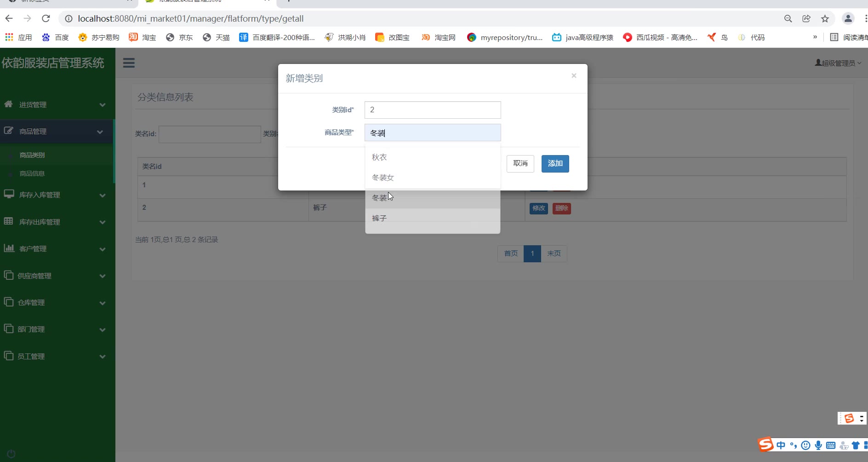The width and height of the screenshot is (868, 462).
Task: Open the 商品类别 submenu item
Action: point(32,155)
